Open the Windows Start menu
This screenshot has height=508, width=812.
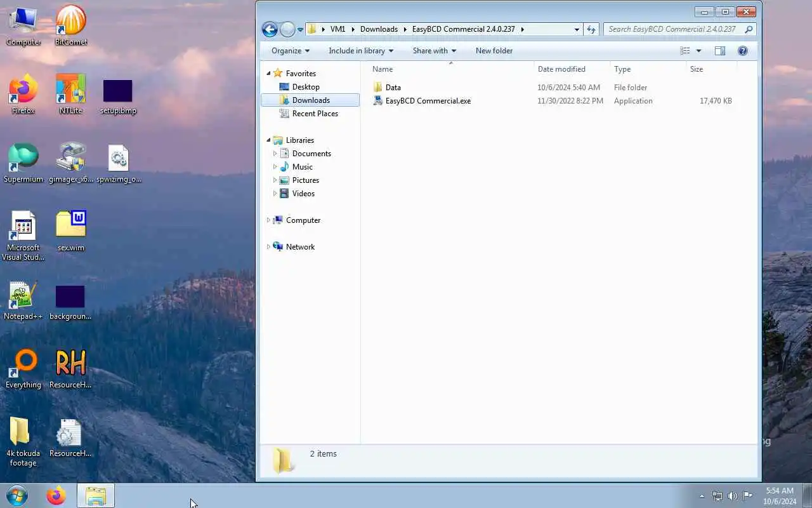pos(17,495)
